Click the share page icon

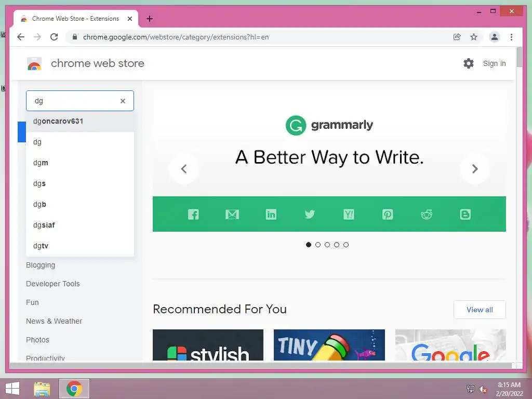pyautogui.click(x=457, y=37)
